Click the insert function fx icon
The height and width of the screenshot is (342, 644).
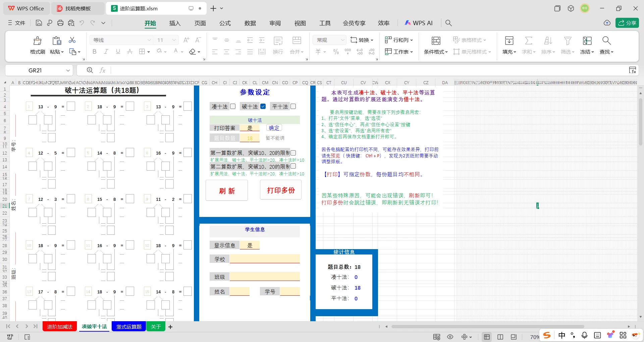(x=102, y=70)
